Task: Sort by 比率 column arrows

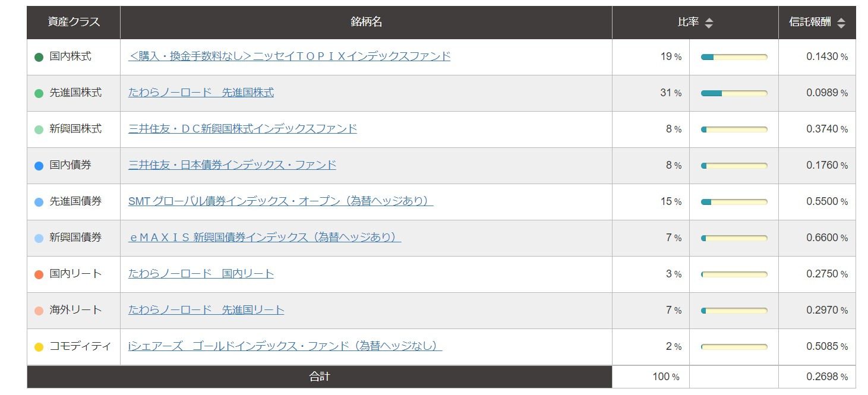Action: 709,23
